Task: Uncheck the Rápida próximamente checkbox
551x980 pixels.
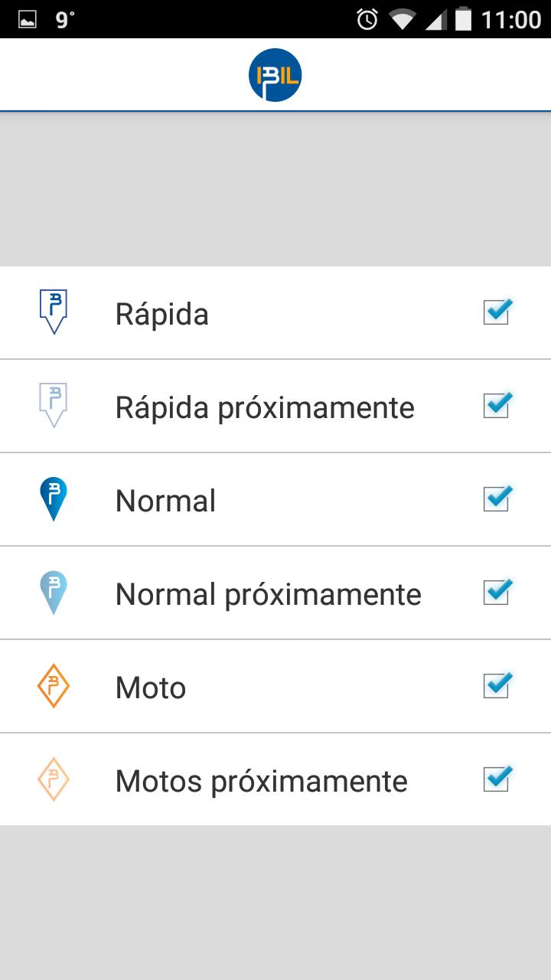Action: click(x=497, y=406)
